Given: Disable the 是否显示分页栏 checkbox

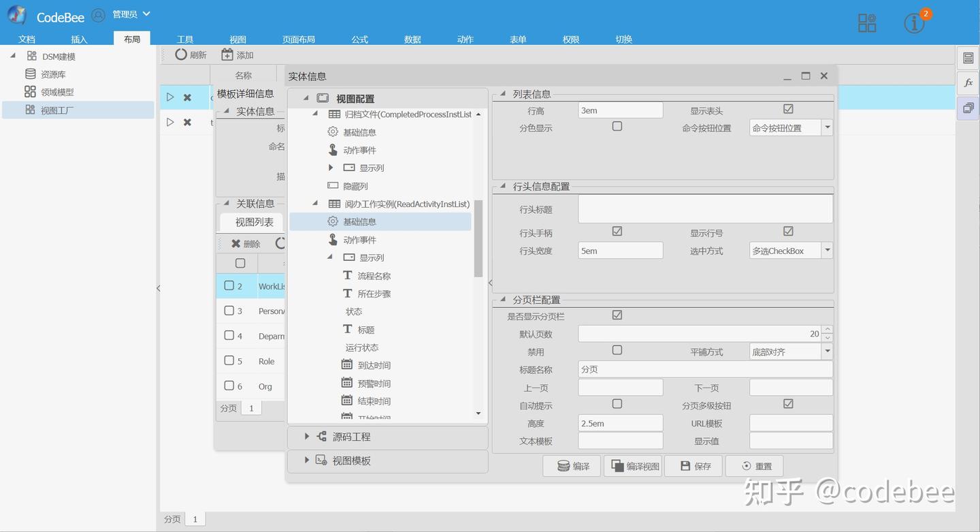Looking at the screenshot, I should tap(617, 315).
